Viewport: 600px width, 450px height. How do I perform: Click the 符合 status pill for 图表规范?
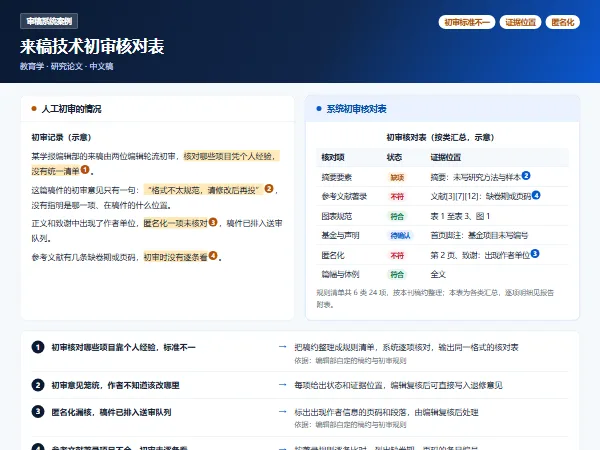pos(397,216)
